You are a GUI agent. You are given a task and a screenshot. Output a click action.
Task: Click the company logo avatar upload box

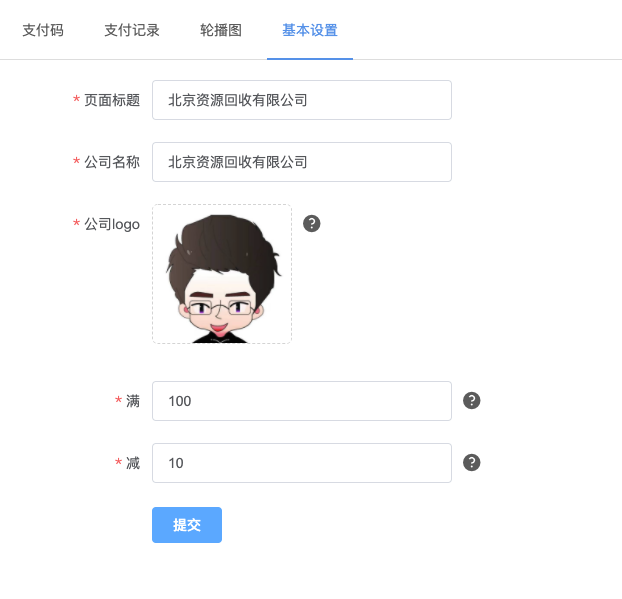(222, 274)
